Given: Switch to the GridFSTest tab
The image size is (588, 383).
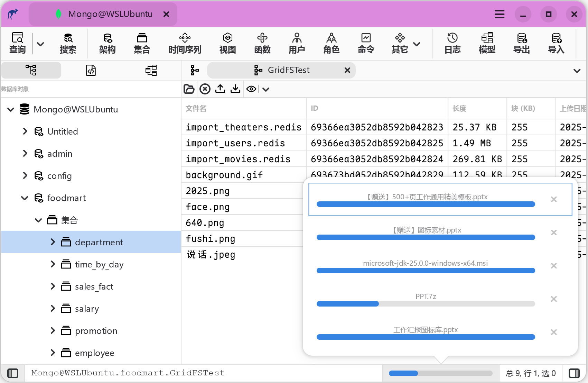Looking at the screenshot, I should click(288, 70).
